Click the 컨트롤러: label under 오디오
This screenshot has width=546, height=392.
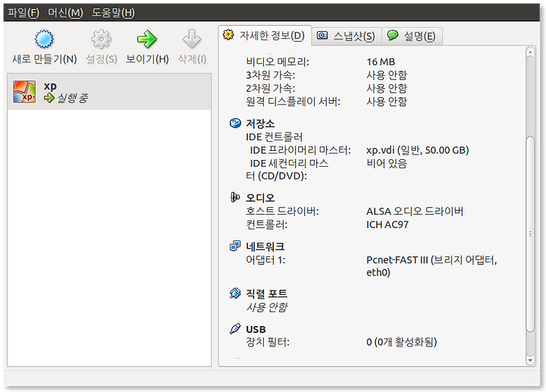[x=267, y=224]
